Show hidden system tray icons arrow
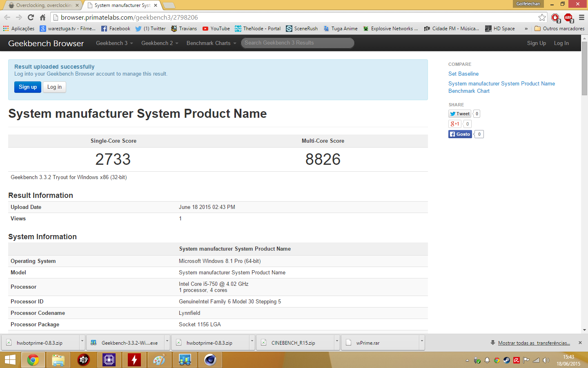 coord(467,360)
